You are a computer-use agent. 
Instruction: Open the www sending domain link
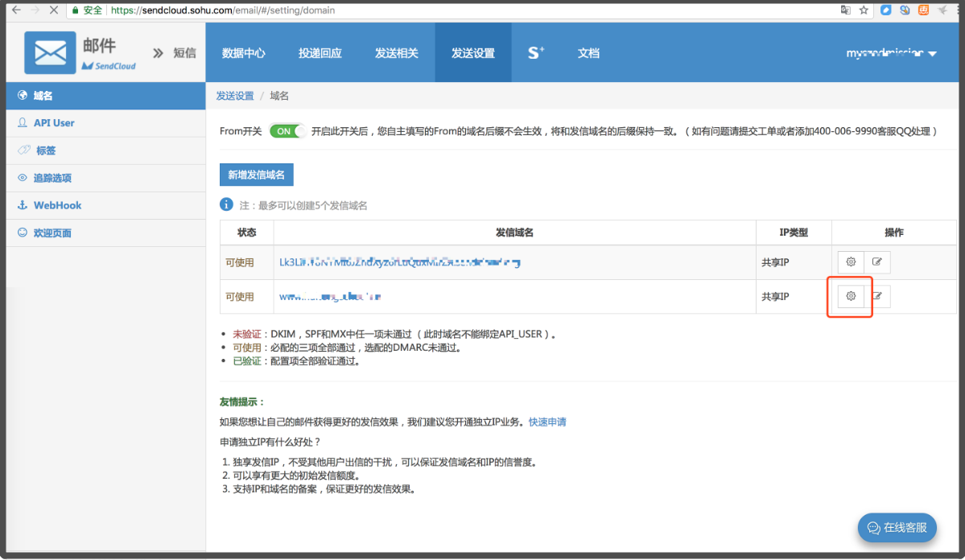[x=330, y=297]
